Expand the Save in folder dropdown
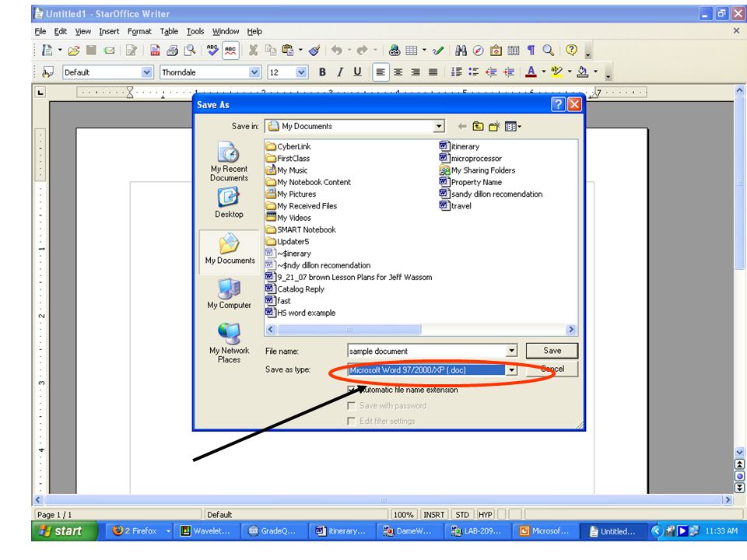This screenshot has width=747, height=560. point(439,126)
